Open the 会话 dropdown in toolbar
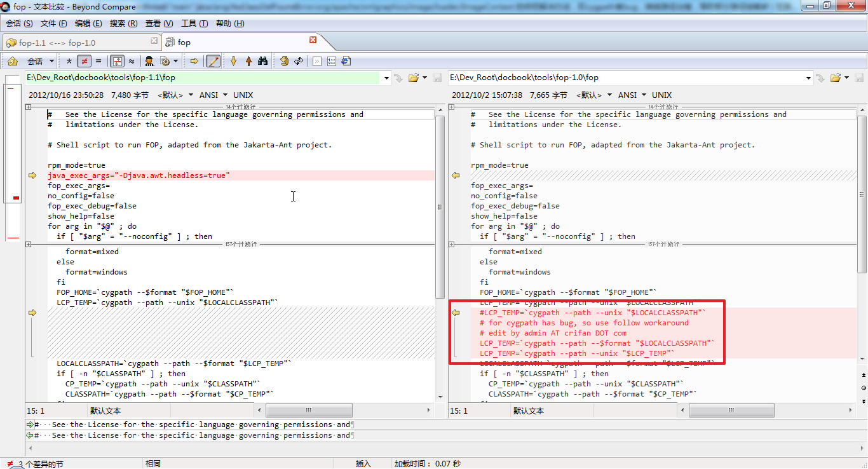This screenshot has width=868, height=469. tap(41, 62)
